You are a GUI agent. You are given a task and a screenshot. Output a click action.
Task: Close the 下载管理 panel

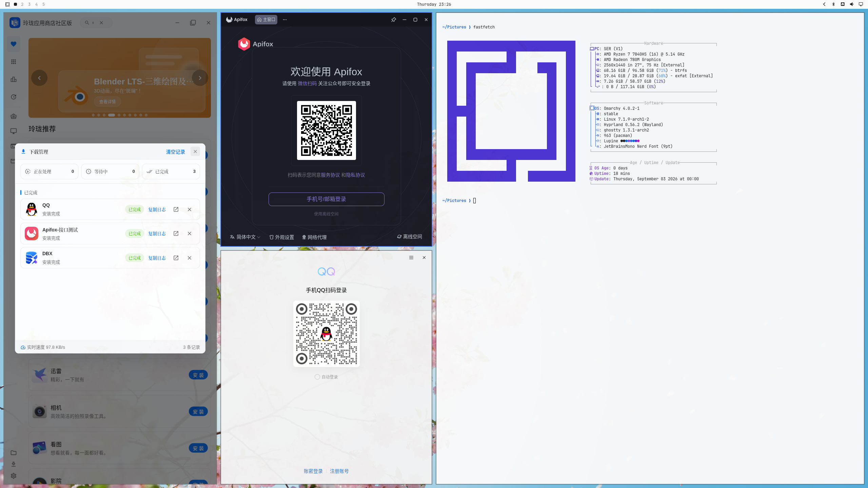coord(195,151)
